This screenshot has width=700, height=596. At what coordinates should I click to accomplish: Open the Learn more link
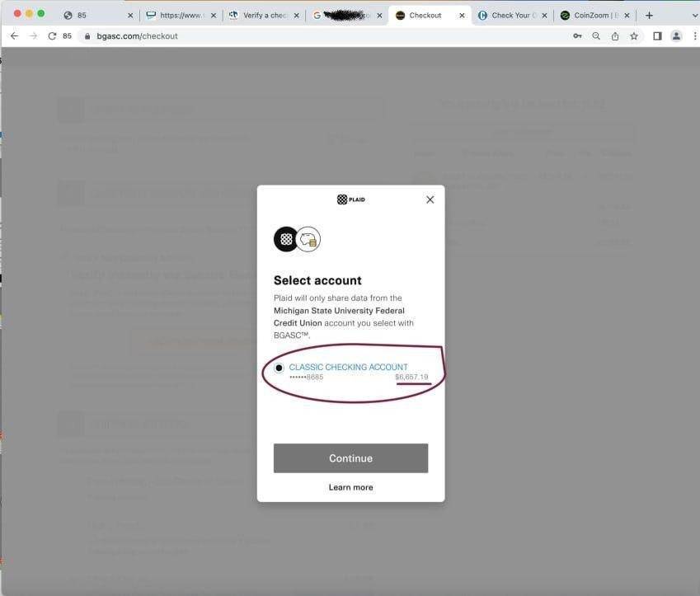tap(350, 487)
